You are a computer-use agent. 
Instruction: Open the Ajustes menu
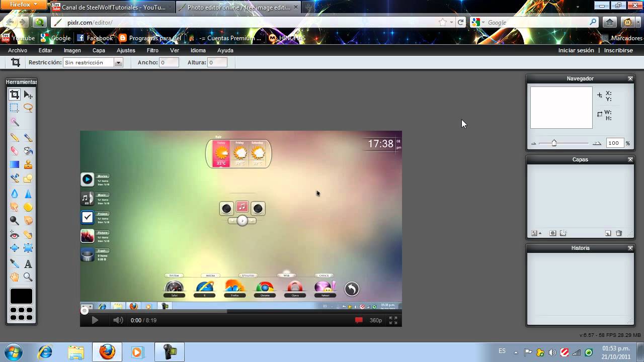126,50
